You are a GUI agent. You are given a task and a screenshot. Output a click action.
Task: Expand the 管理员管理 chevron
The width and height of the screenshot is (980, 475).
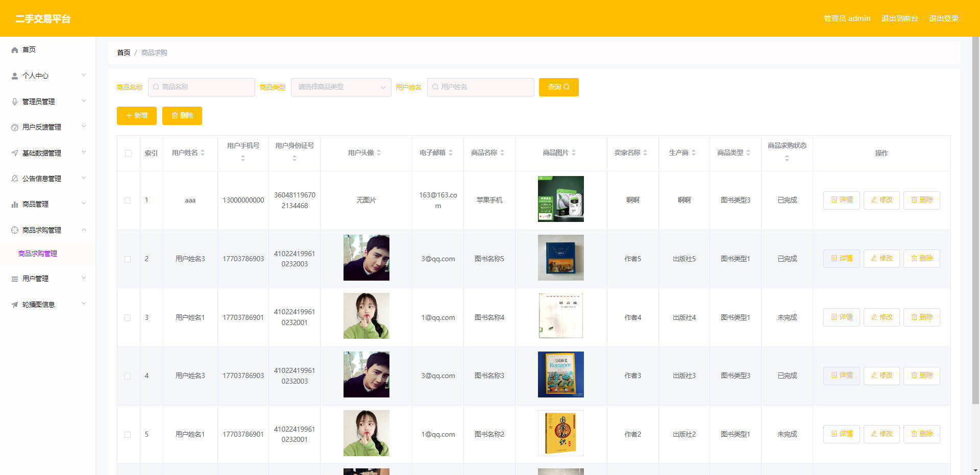pos(84,101)
